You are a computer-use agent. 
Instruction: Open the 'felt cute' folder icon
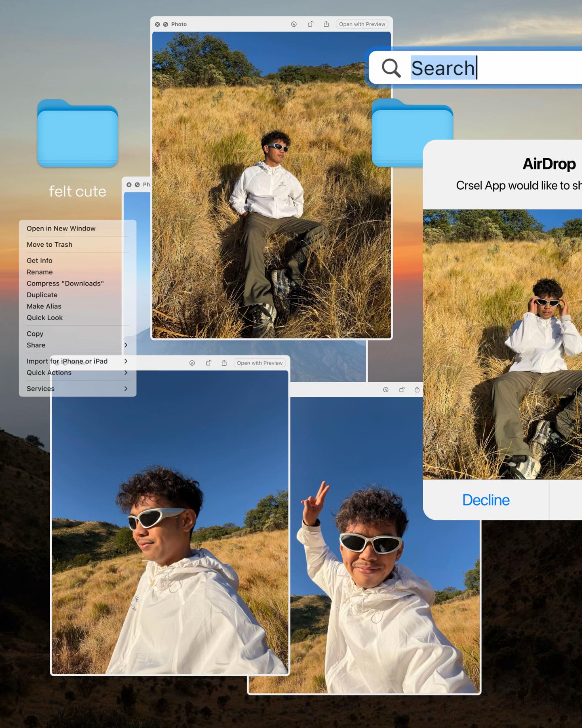[x=78, y=133]
